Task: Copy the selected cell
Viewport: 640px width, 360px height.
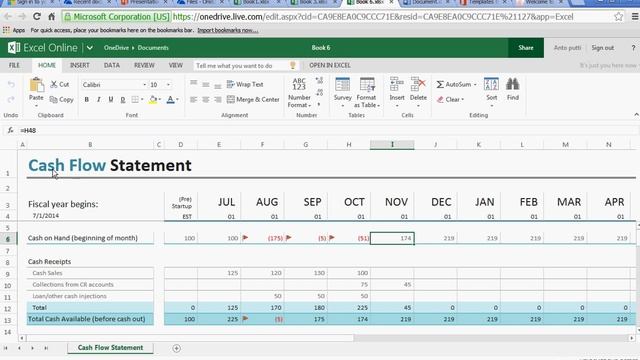Action: click(x=61, y=99)
